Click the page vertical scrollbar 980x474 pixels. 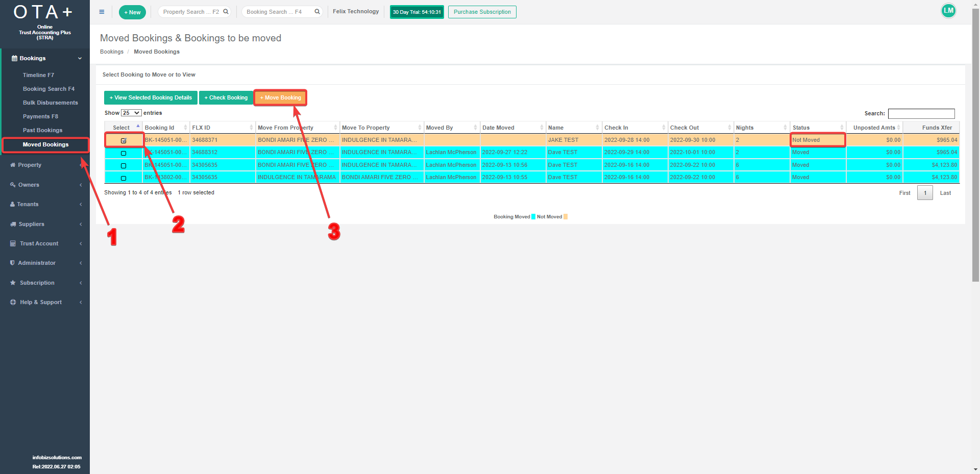pyautogui.click(x=975, y=144)
